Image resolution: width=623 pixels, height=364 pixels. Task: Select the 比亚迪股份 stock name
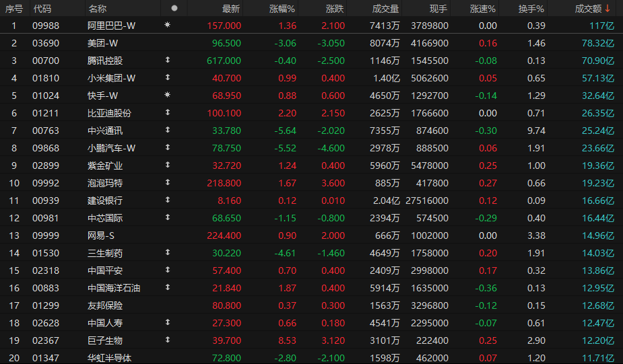109,113
